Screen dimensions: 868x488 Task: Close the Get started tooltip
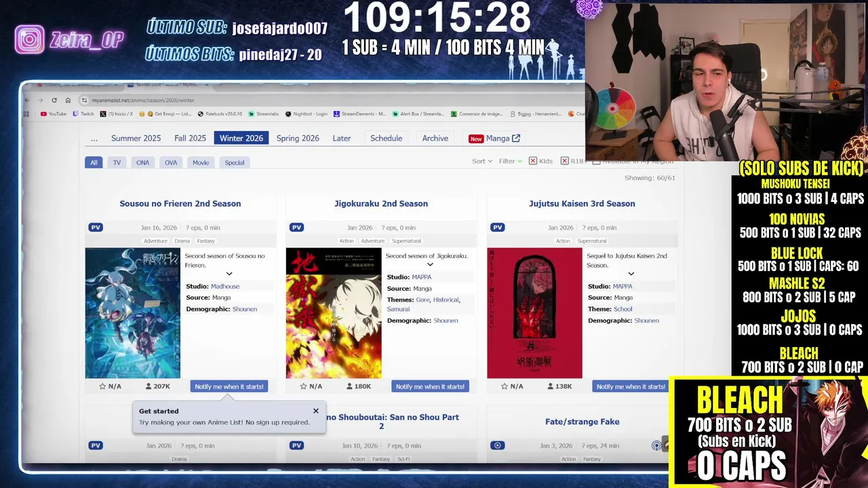pyautogui.click(x=315, y=411)
